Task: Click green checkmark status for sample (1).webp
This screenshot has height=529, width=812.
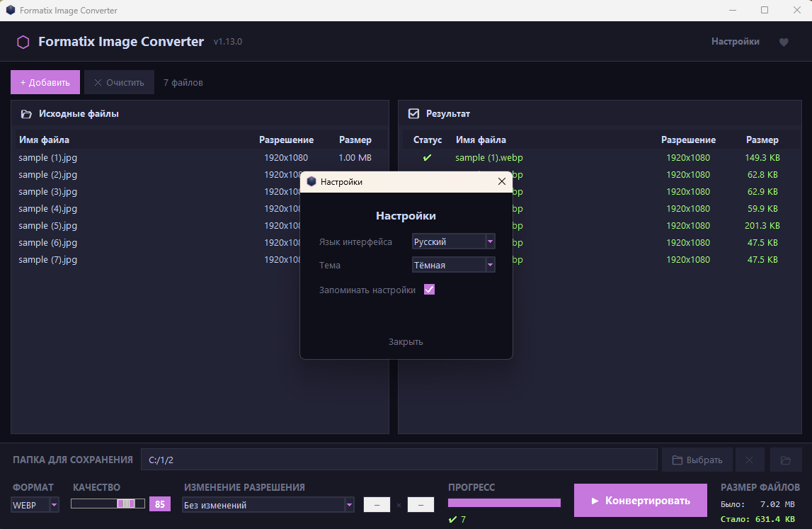Action: [x=427, y=157]
